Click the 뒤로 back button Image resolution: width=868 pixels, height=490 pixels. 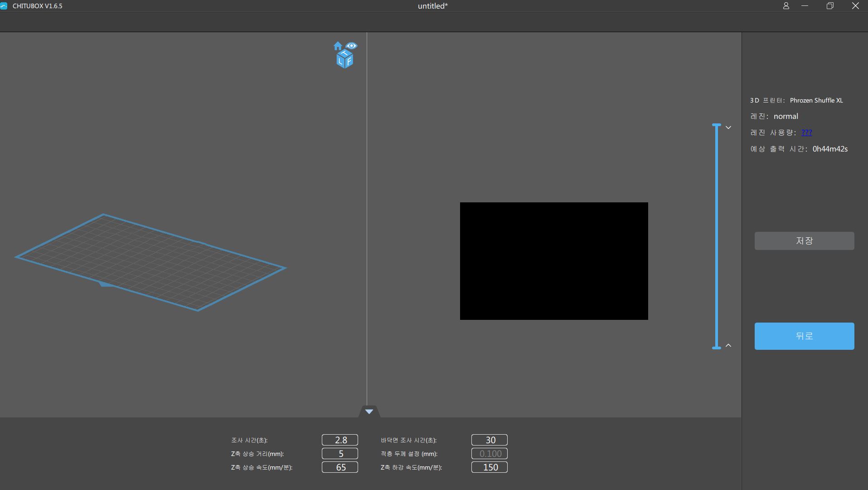(x=804, y=336)
